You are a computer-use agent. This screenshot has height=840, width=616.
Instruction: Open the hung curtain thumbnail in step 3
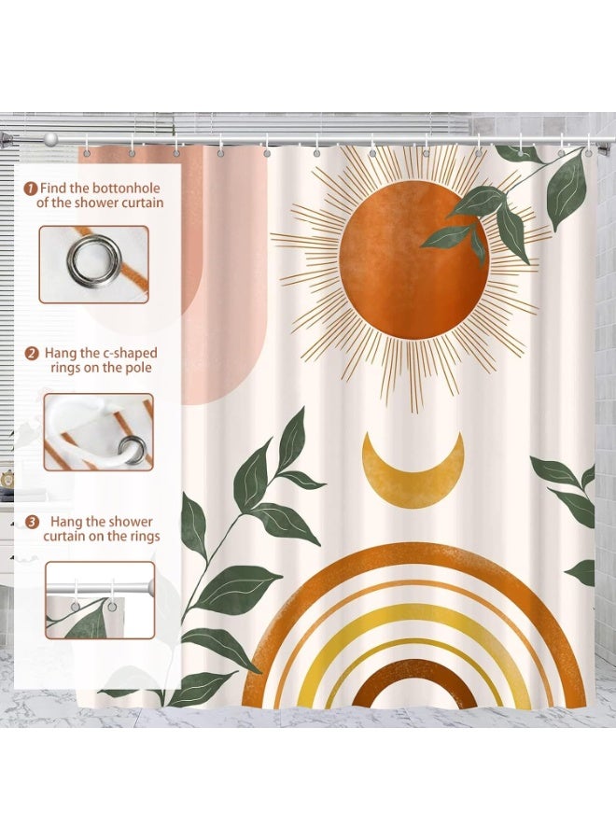99,599
